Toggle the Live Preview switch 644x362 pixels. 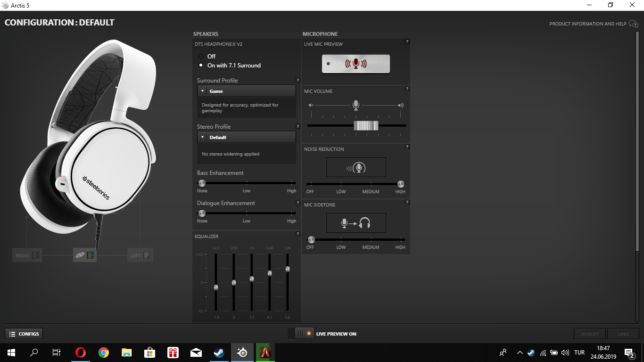(301, 334)
